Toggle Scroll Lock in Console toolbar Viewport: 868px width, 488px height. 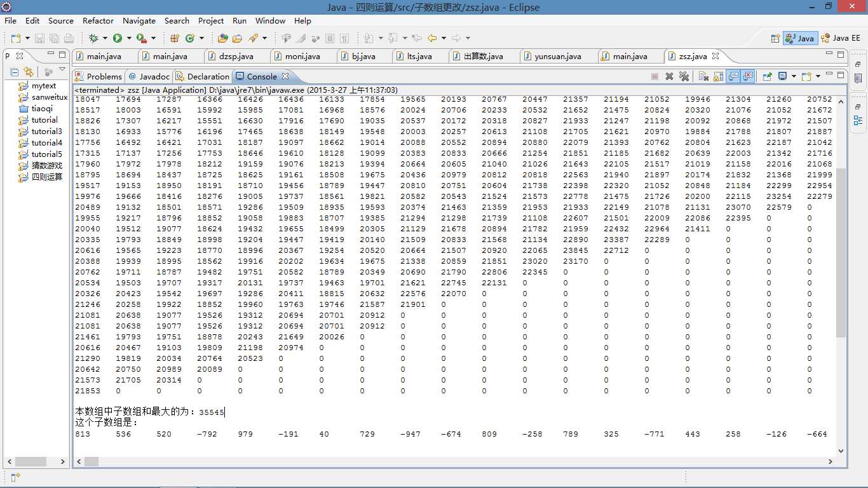coord(718,76)
